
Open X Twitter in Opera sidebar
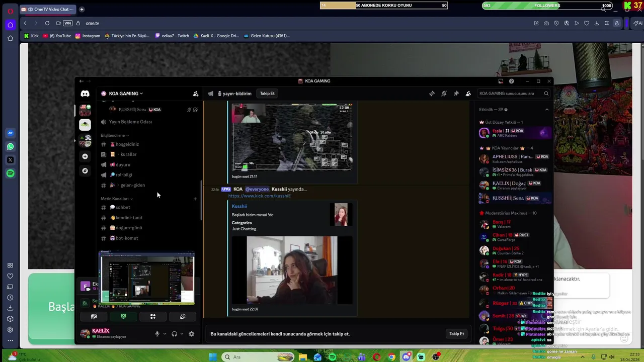click(10, 160)
